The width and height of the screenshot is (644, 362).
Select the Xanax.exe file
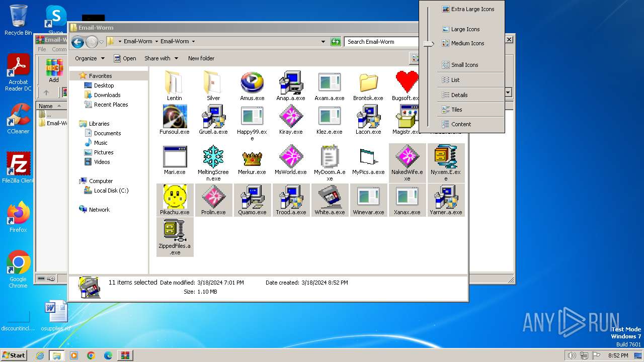407,200
